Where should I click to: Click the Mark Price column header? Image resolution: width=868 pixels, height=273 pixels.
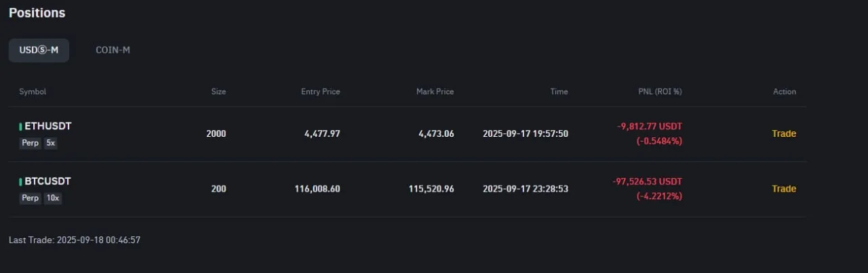pos(435,91)
